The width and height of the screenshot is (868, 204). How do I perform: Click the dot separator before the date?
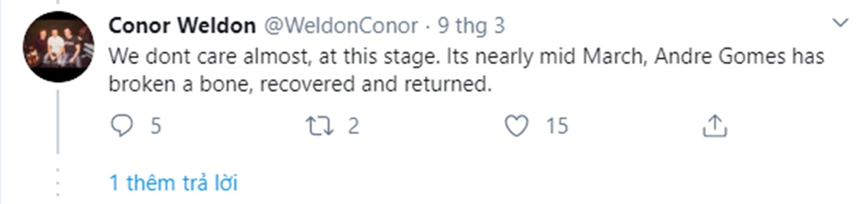pos(428,27)
